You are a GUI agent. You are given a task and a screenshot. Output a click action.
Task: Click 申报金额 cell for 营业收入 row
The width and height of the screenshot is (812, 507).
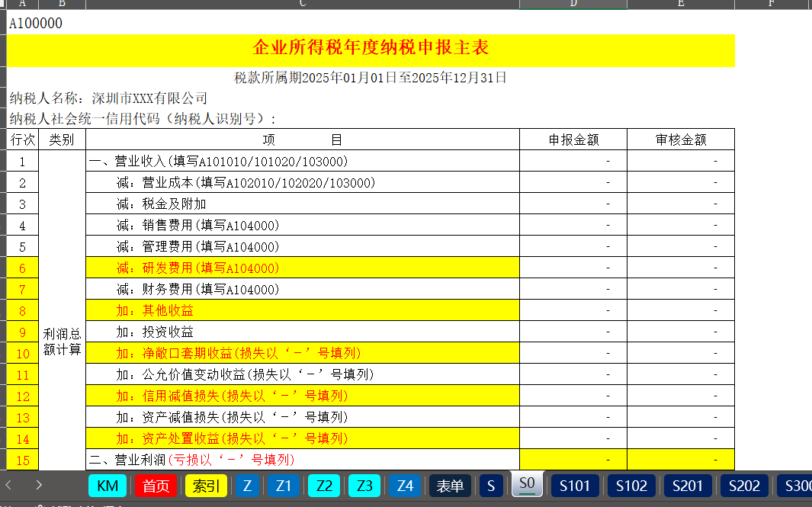(573, 161)
